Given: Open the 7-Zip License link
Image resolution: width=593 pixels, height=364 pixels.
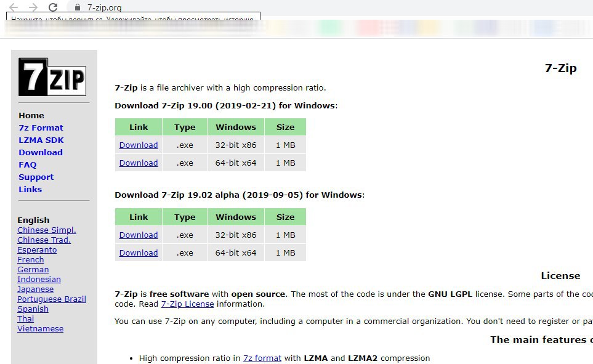Looking at the screenshot, I should (x=188, y=304).
